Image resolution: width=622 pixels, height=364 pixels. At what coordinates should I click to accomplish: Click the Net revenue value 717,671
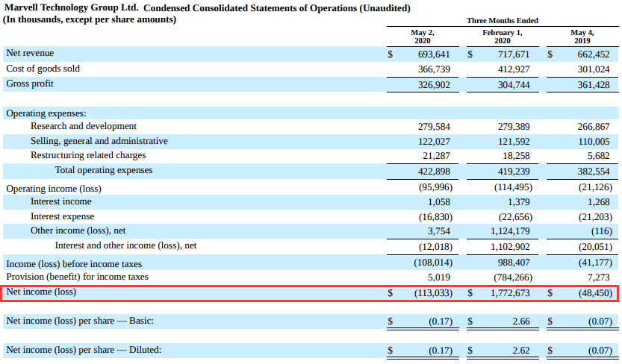514,54
